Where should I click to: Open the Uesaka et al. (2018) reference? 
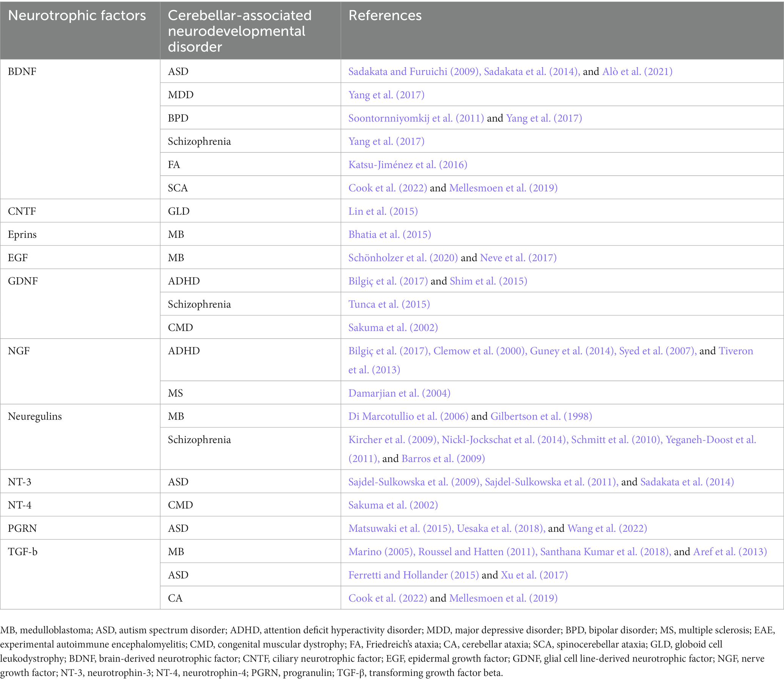tap(501, 528)
